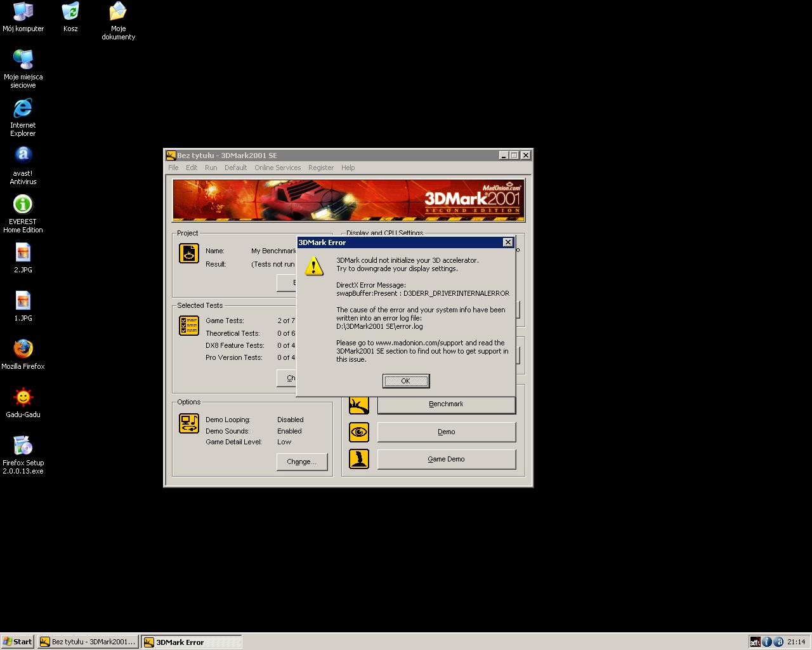
Task: Click the yellow warning icon in error dialog
Action: pos(314,266)
